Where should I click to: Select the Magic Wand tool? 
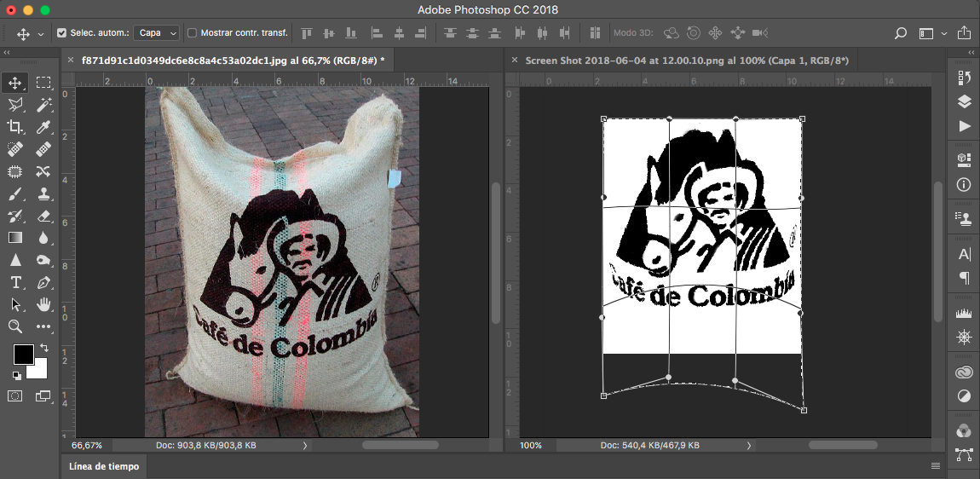coord(43,105)
